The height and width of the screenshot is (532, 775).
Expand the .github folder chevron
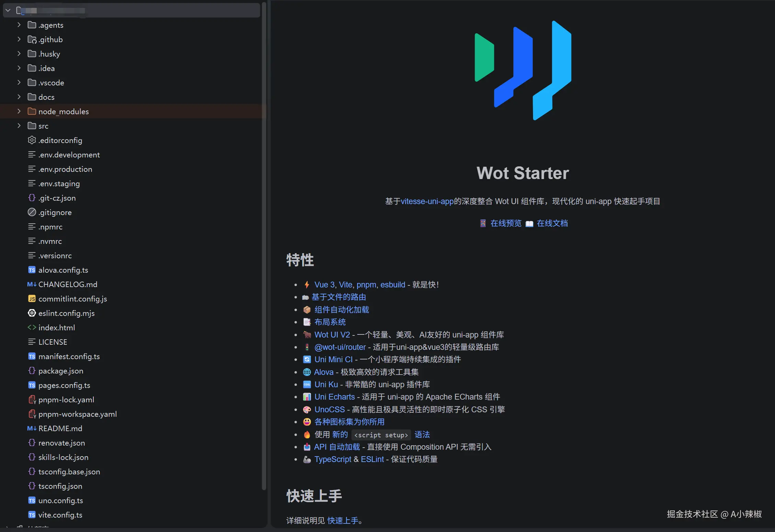(19, 39)
